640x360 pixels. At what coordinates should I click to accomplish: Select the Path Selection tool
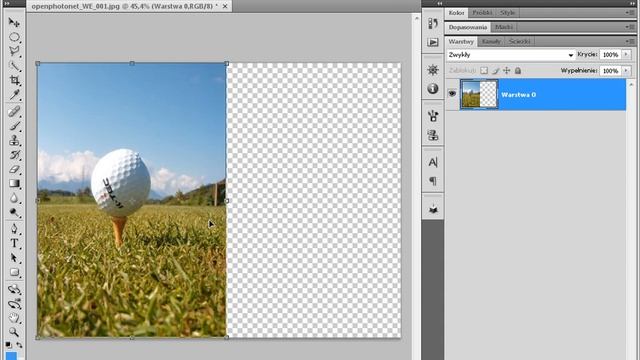click(x=14, y=258)
